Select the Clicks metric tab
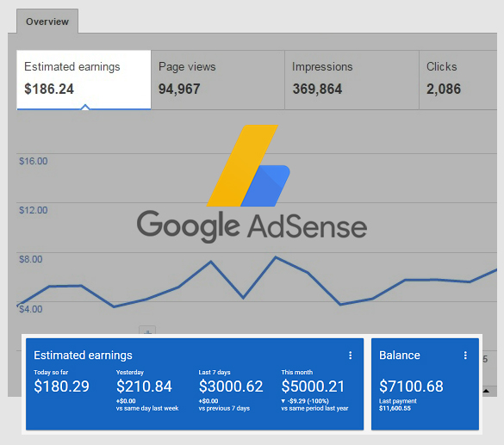 click(x=458, y=80)
